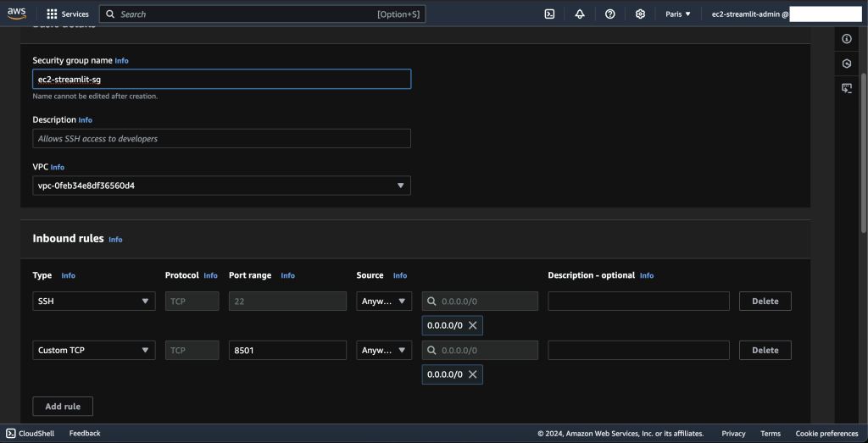868x443 pixels.
Task: Open the Paris region selector
Action: (x=678, y=14)
